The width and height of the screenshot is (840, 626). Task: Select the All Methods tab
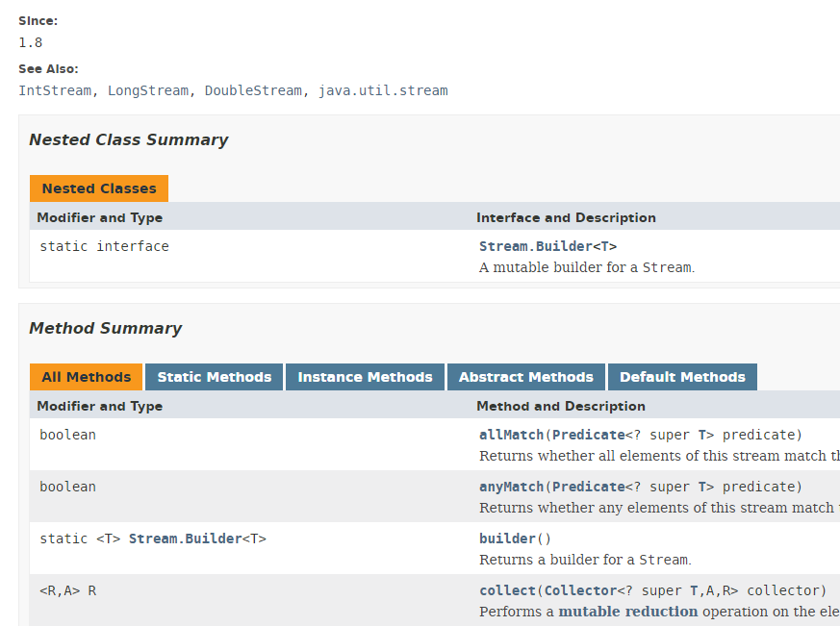pos(86,377)
